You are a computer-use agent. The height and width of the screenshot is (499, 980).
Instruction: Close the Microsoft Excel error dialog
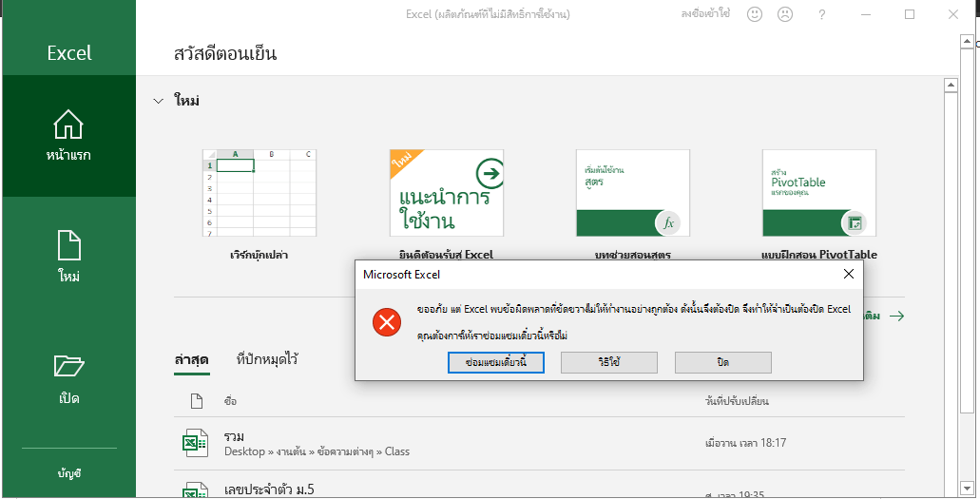(848, 274)
